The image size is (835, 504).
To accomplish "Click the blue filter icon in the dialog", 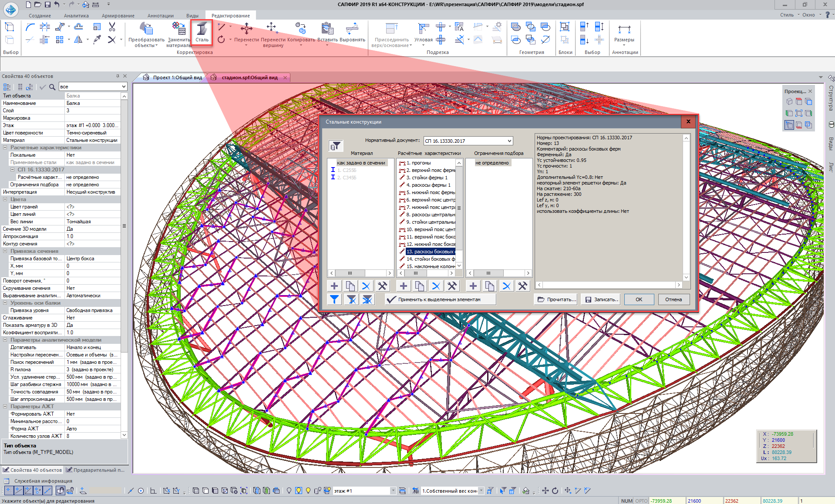I will 334,299.
